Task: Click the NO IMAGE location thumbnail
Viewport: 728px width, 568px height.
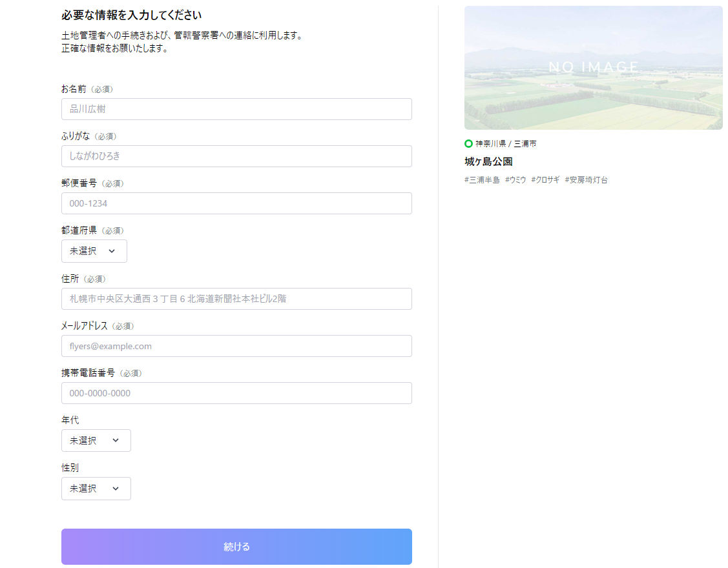Action: tap(593, 68)
